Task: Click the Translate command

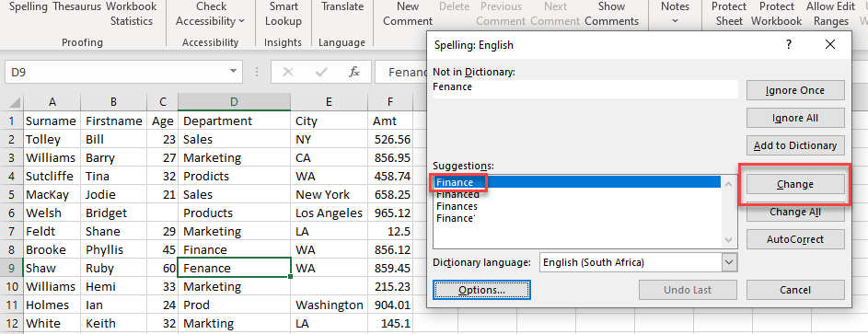Action: click(x=342, y=7)
